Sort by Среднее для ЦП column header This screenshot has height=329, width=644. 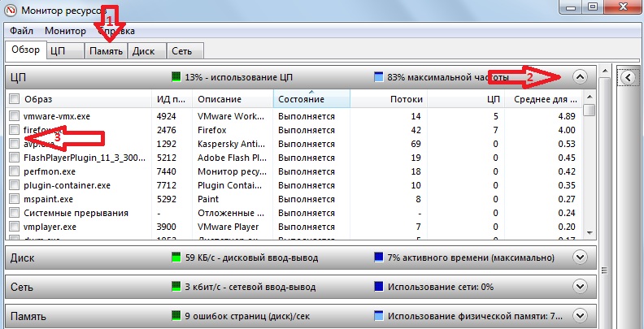[x=542, y=99]
